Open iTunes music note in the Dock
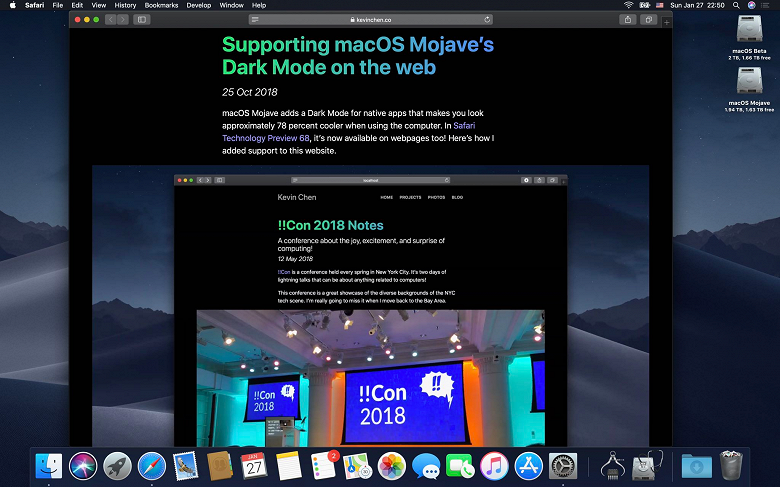Screen dimensions: 780x487 (494, 466)
